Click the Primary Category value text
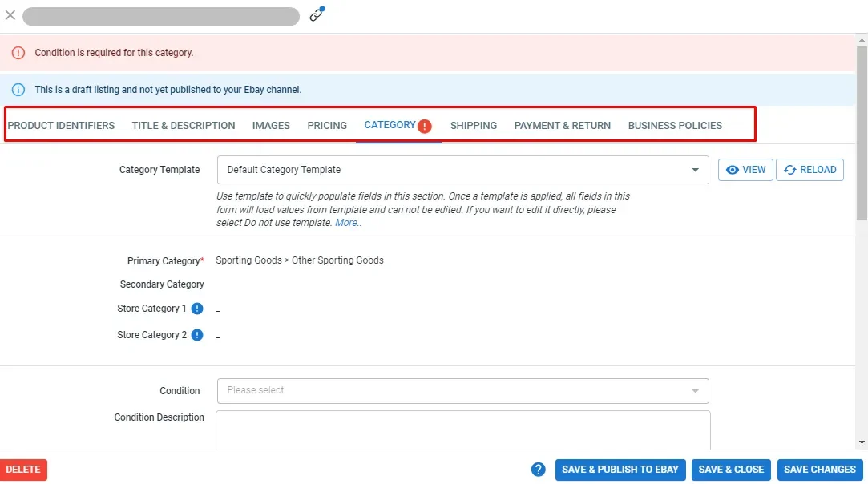This screenshot has height=484, width=868. tap(300, 260)
